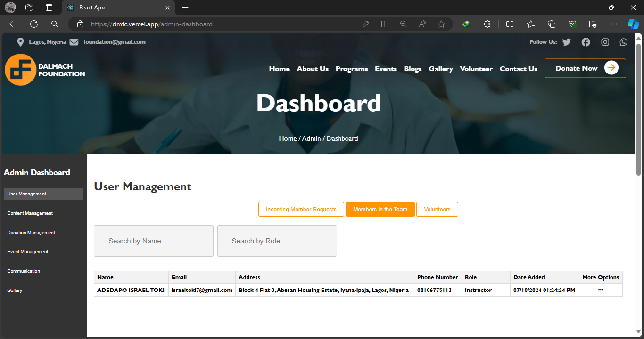Open Donation Management from the Admin Dashboard sidebar

[31, 232]
